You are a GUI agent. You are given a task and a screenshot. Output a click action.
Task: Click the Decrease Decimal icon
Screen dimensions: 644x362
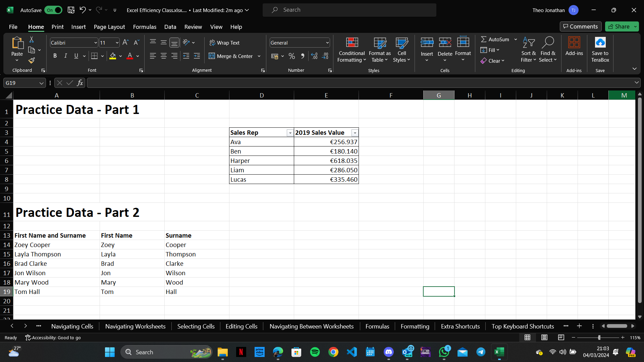point(325,56)
